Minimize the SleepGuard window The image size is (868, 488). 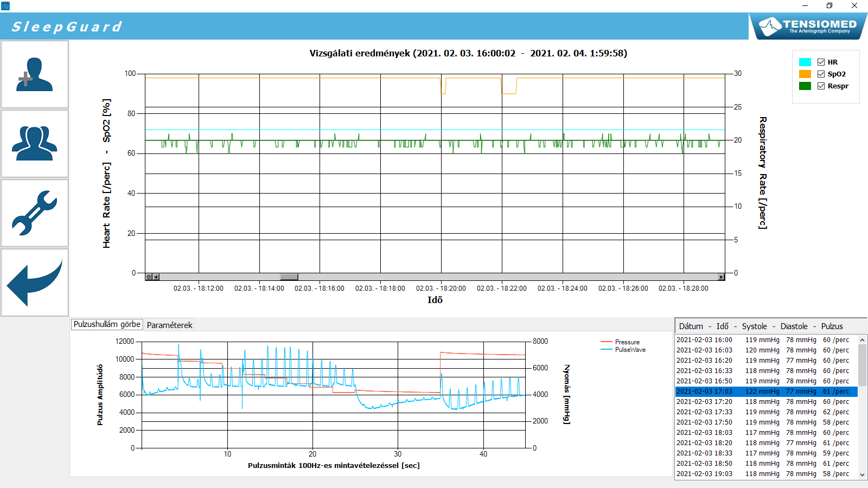coord(805,5)
